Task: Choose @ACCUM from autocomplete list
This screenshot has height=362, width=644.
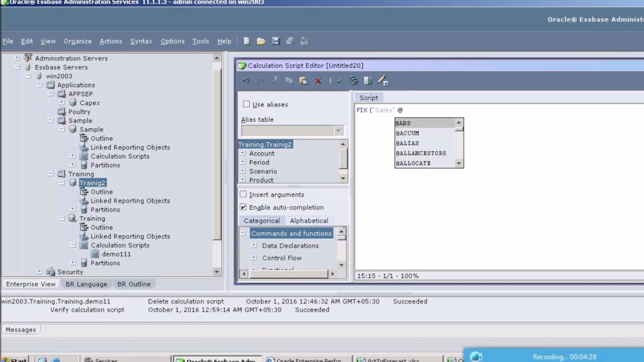Action: pyautogui.click(x=425, y=133)
